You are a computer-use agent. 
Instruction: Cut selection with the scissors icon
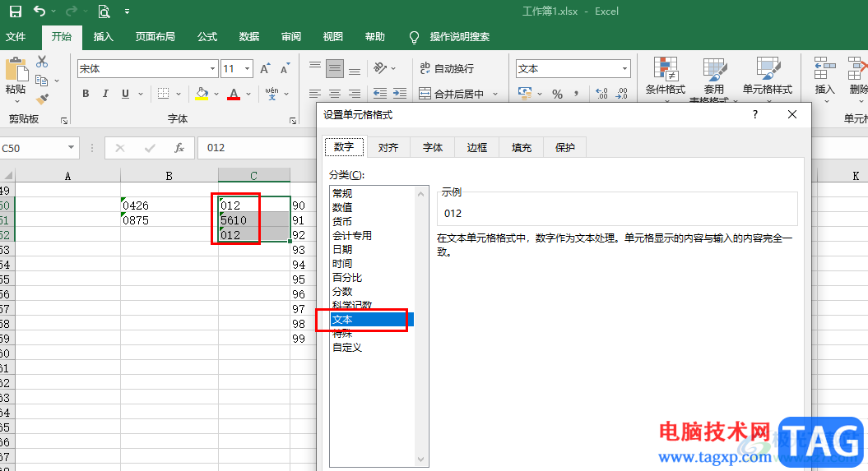click(42, 62)
